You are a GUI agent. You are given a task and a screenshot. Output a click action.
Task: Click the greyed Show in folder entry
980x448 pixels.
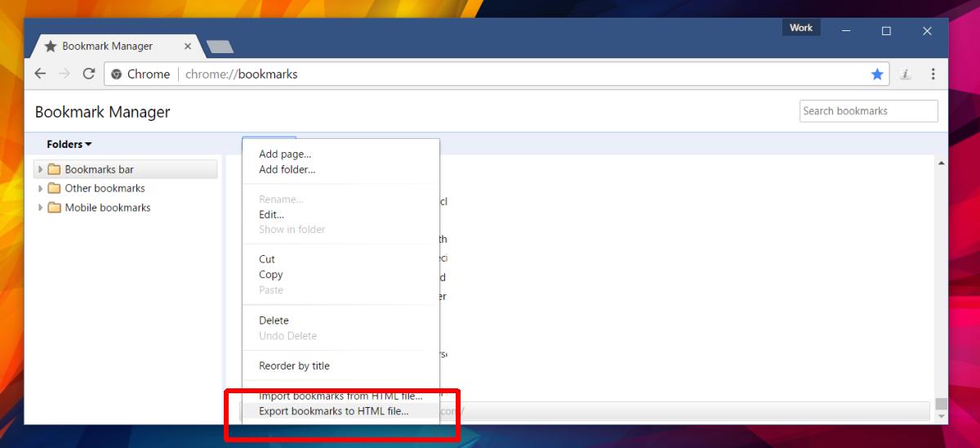[x=292, y=230]
